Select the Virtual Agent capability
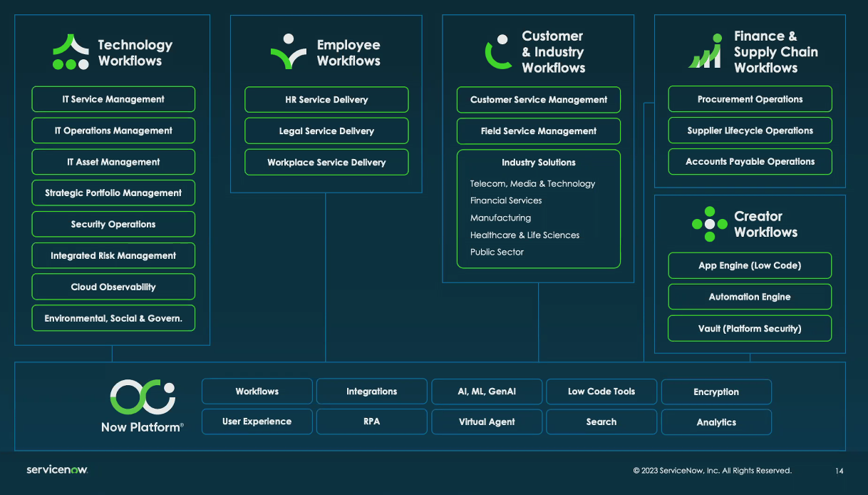This screenshot has height=495, width=868. (x=486, y=422)
